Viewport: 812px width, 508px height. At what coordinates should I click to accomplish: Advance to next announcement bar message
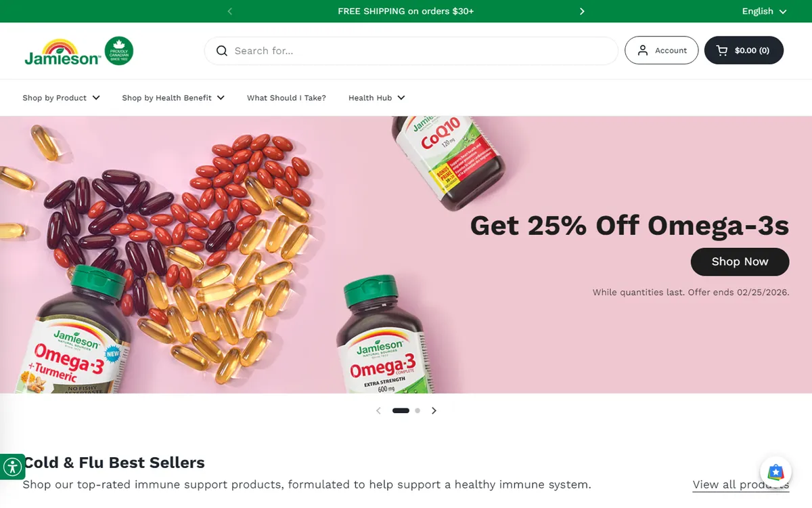(x=582, y=12)
